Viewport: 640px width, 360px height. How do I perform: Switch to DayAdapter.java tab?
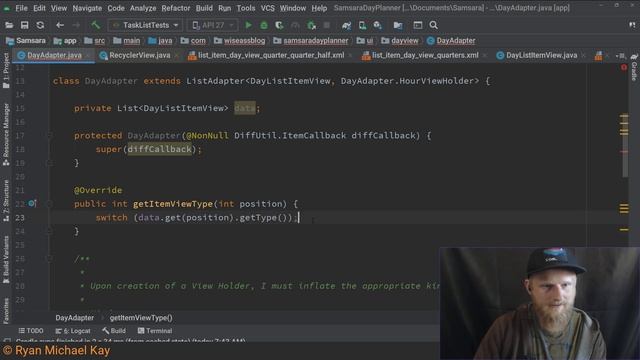[x=54, y=56]
